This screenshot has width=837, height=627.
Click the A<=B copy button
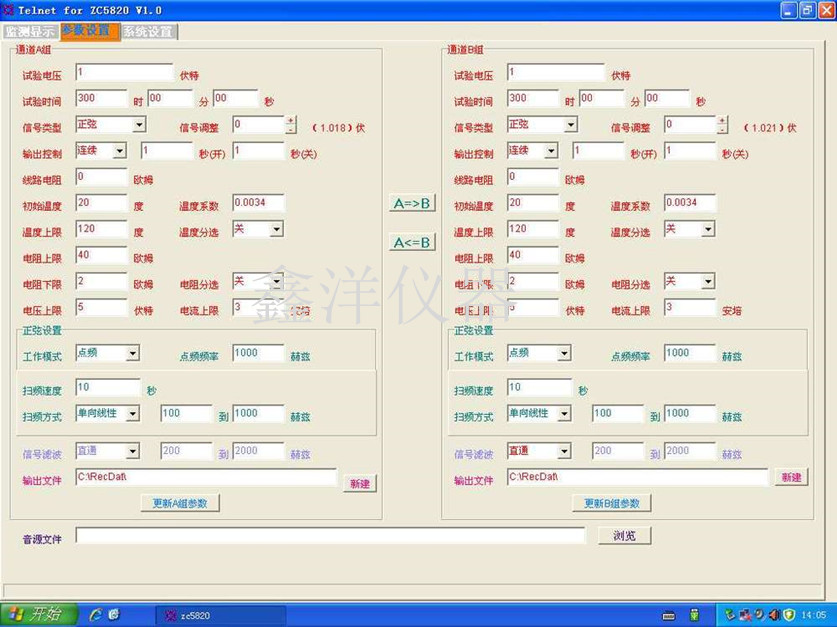point(412,242)
